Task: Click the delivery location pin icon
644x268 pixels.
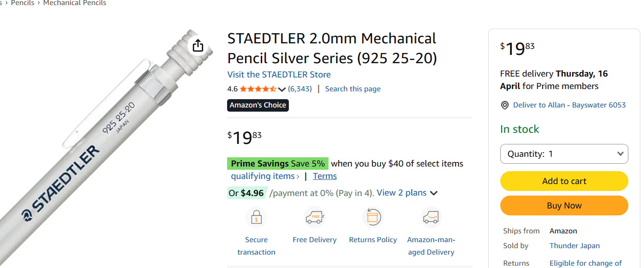Action: (505, 106)
